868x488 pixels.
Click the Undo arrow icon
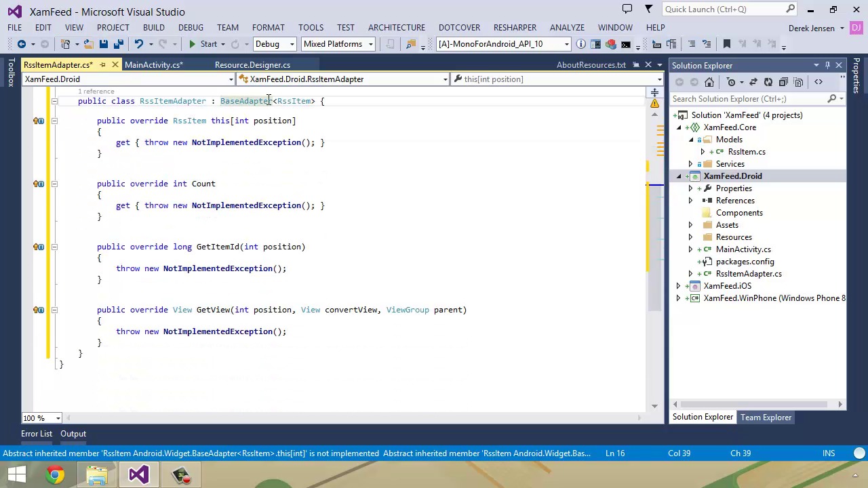(138, 44)
